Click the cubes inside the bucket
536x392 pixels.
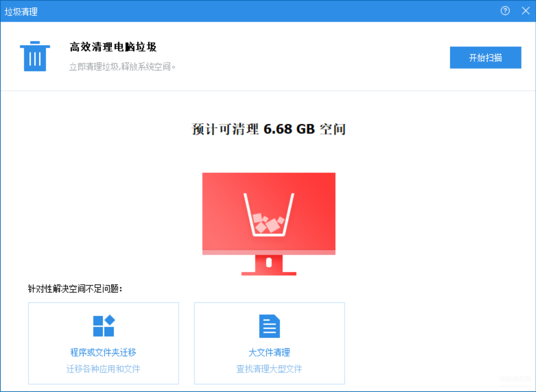267,222
